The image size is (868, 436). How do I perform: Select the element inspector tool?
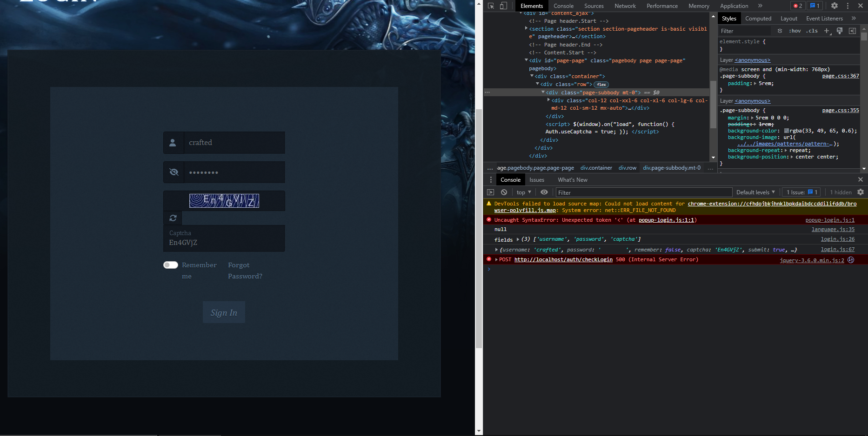(x=491, y=6)
